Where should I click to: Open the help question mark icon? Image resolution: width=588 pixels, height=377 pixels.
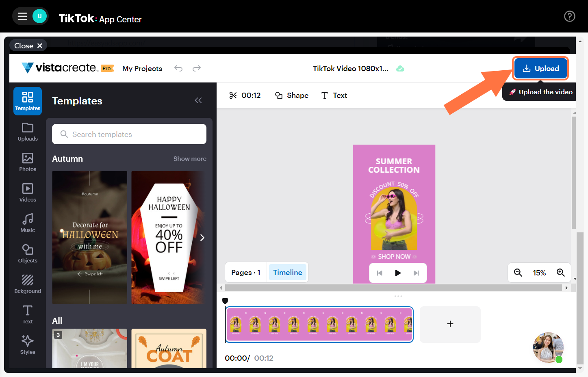pos(570,16)
